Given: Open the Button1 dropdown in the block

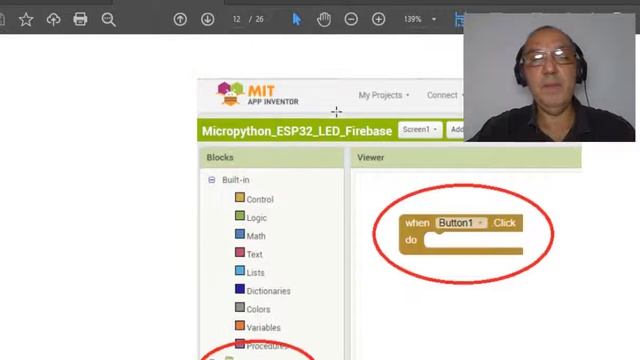Looking at the screenshot, I should click(x=461, y=223).
